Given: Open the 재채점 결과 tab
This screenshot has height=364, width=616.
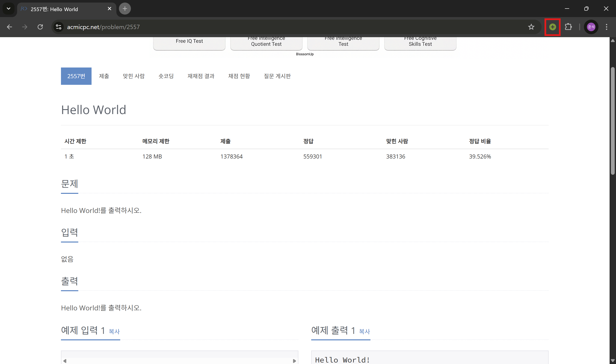Looking at the screenshot, I should pos(201,76).
